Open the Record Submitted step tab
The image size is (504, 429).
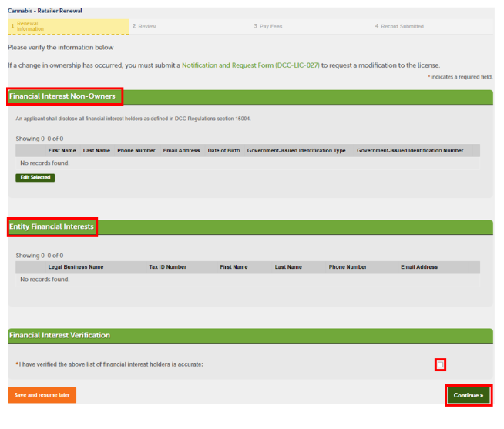tap(402, 26)
